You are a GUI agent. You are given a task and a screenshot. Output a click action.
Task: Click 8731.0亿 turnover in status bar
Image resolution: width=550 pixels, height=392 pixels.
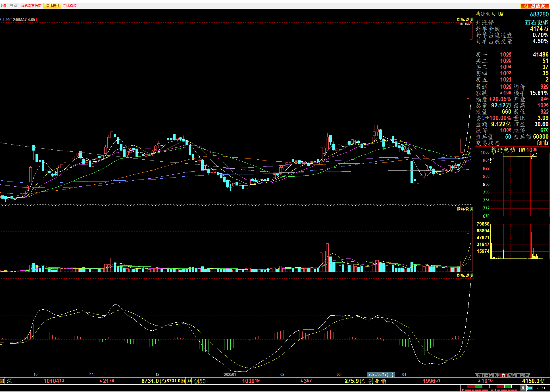pyautogui.click(x=153, y=381)
